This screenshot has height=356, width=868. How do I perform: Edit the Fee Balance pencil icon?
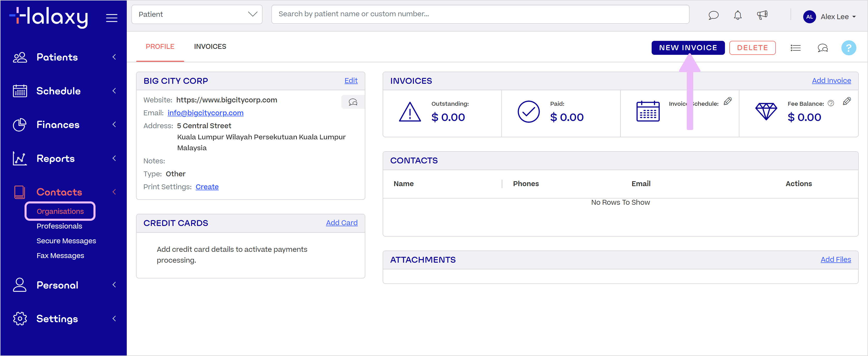pos(847,101)
